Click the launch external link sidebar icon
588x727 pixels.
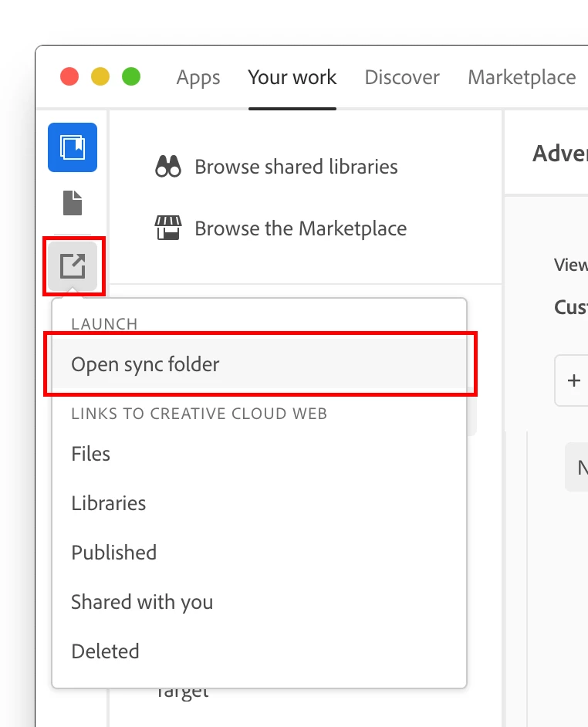(x=73, y=266)
